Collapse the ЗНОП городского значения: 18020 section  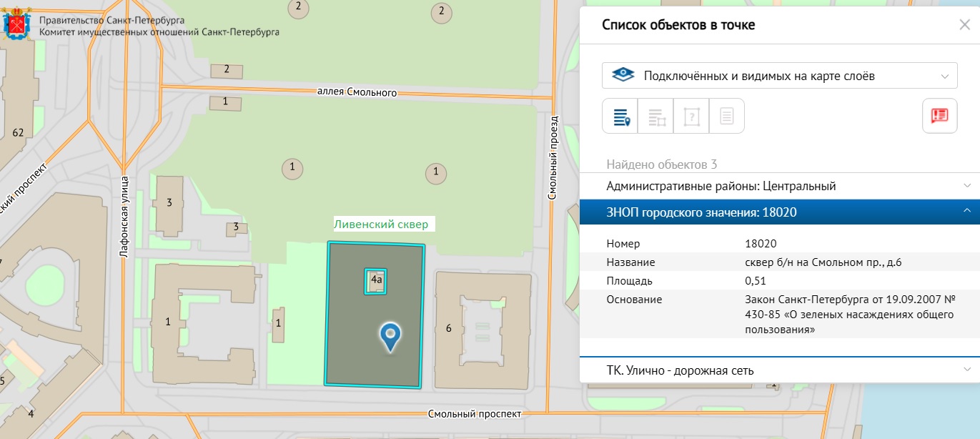point(779,212)
